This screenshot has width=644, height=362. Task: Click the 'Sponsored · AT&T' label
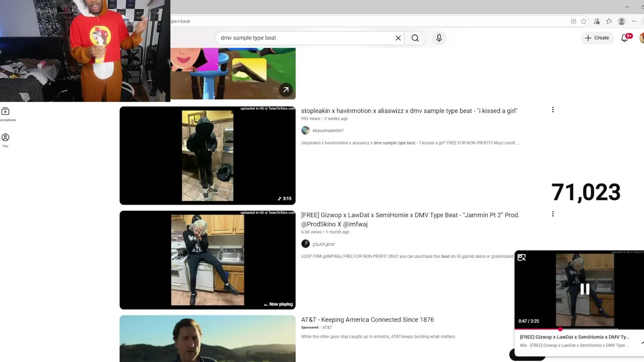pos(316,328)
